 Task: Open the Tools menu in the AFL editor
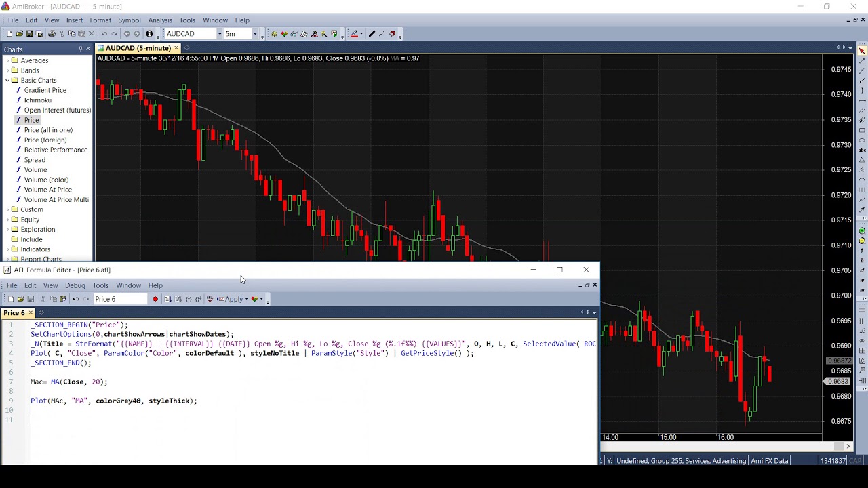100,285
